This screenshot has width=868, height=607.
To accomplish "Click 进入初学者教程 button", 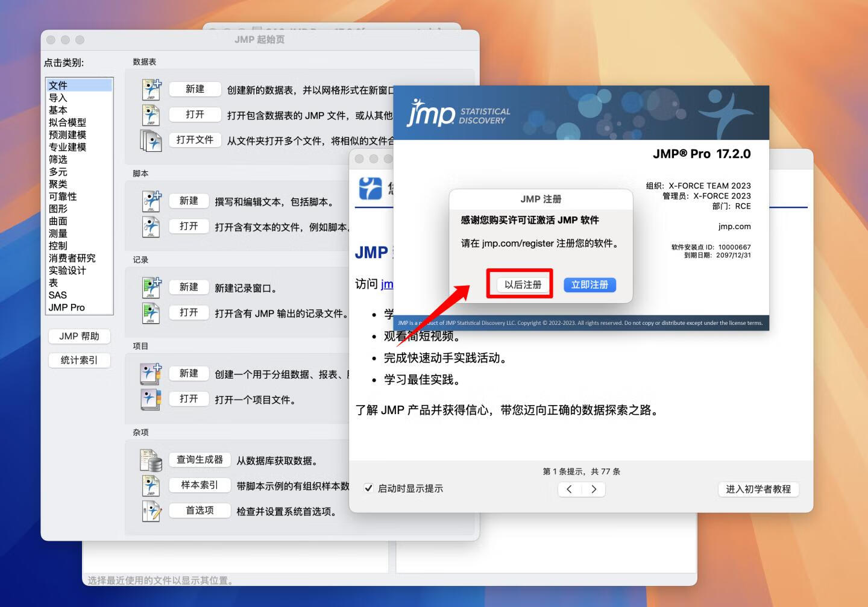I will [x=758, y=489].
